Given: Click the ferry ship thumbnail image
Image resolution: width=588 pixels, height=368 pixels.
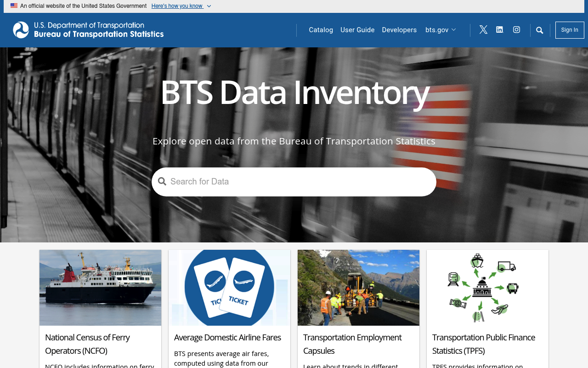Looking at the screenshot, I should (100, 287).
